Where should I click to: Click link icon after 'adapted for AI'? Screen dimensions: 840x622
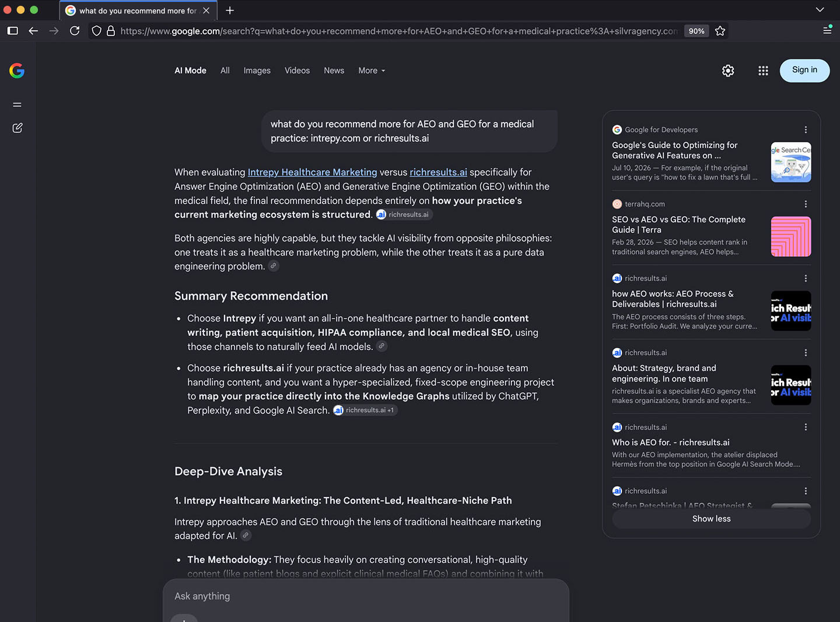coord(246,535)
